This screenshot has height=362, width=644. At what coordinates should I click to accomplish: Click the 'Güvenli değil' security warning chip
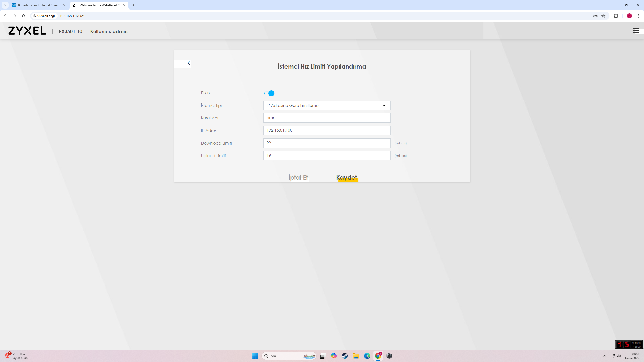click(x=44, y=16)
